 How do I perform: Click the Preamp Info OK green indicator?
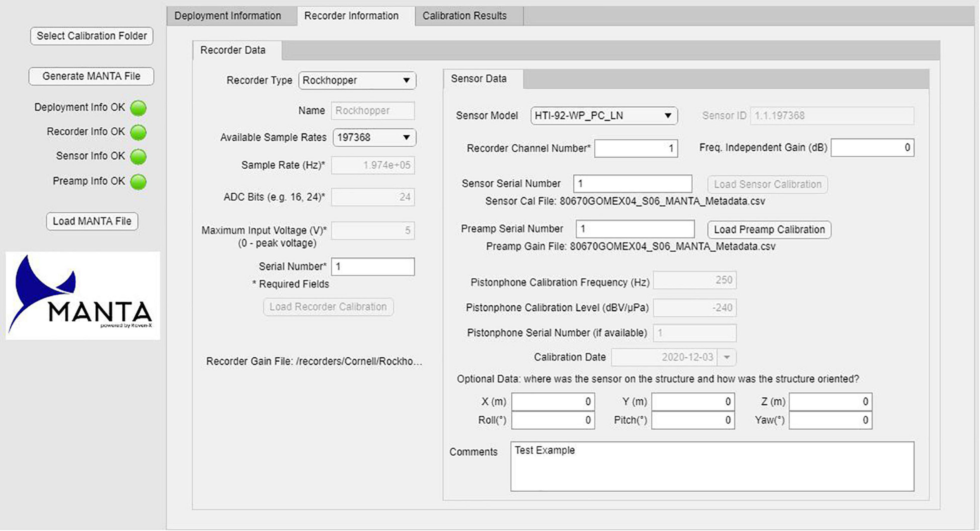tap(138, 182)
